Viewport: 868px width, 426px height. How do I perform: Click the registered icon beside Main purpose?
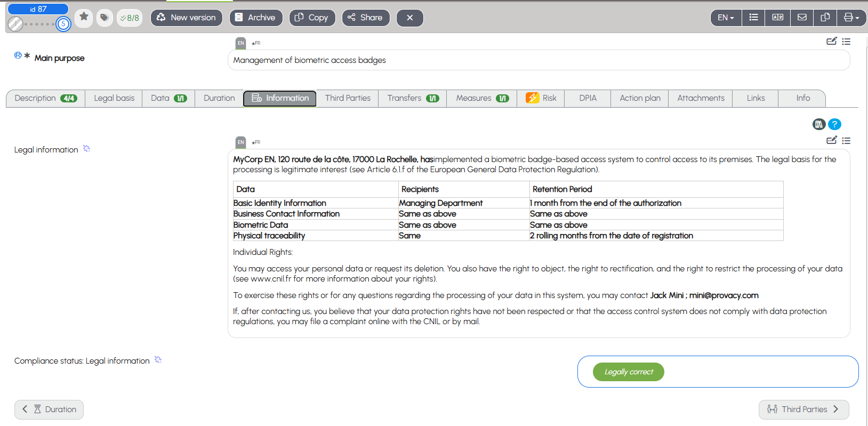pos(18,55)
